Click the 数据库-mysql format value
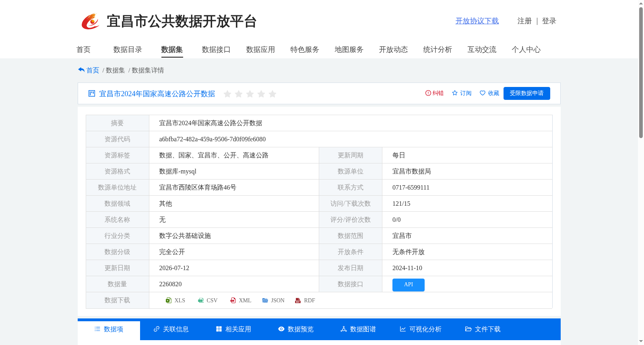 [178, 171]
